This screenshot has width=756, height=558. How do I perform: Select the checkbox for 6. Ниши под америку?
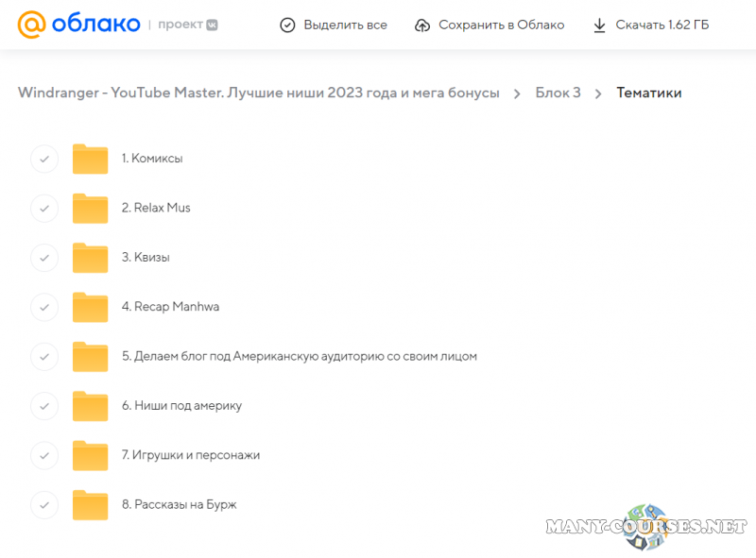click(x=44, y=406)
